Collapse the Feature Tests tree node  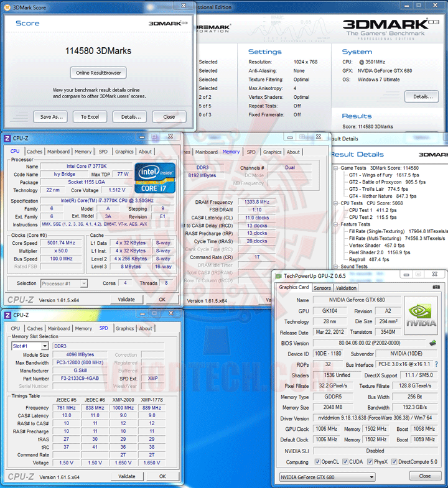click(336, 224)
